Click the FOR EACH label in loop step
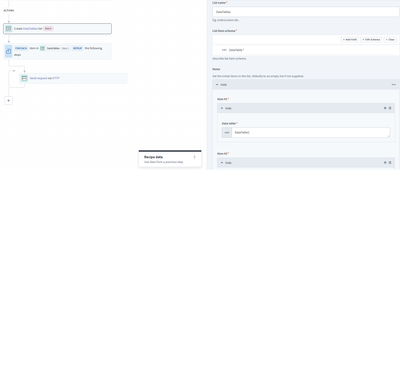 21,48
